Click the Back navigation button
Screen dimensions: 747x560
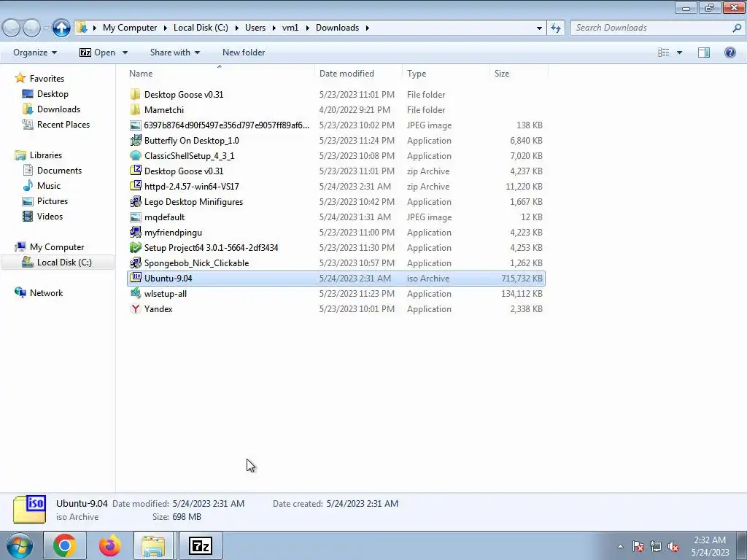click(12, 28)
